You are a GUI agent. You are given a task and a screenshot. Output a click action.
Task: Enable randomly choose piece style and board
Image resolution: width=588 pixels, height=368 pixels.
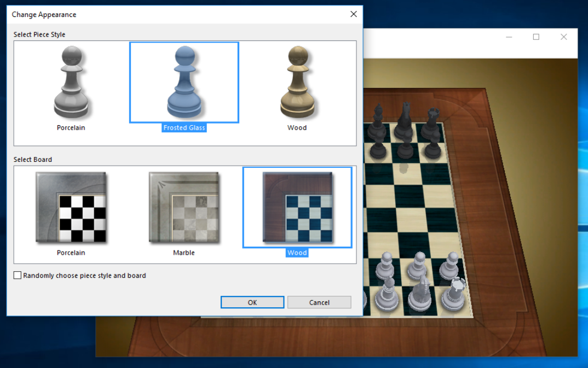18,276
